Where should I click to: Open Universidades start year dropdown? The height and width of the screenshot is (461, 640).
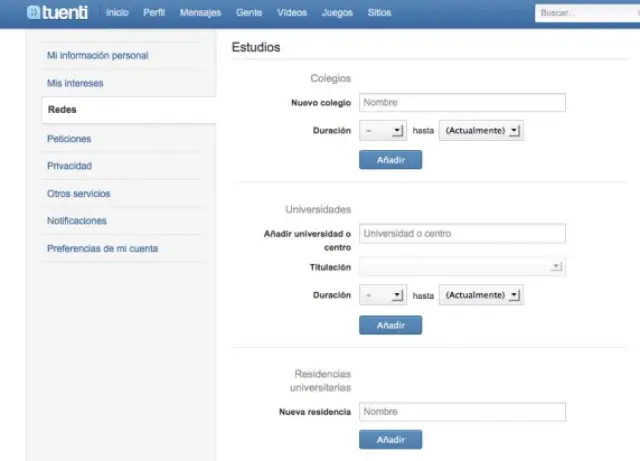pos(382,296)
